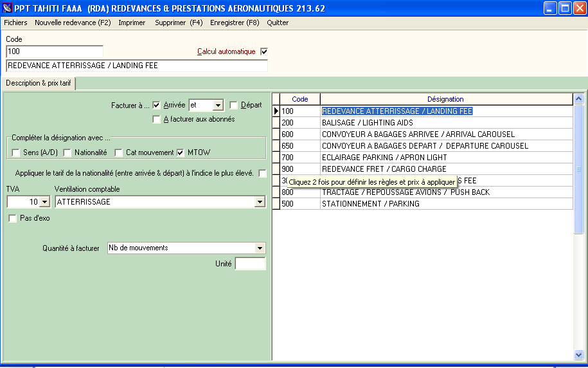Screen dimensions: 588x368
Task: Open the TVA rate dropdown
Action: (44, 202)
